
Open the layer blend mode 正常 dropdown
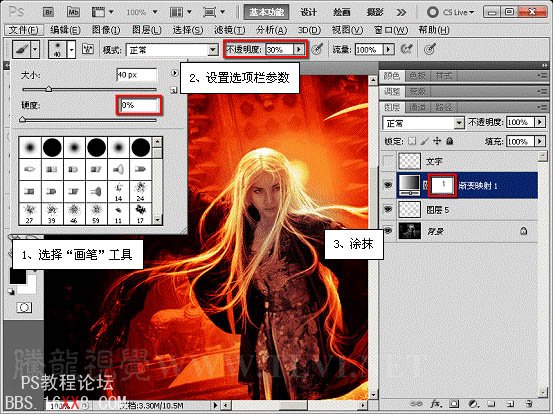423,123
